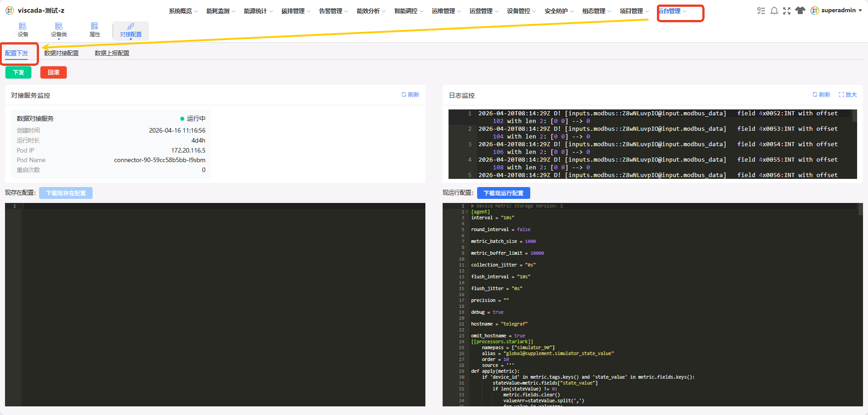Refresh the 对接服务监控 panel
This screenshot has height=415, width=868.
410,95
